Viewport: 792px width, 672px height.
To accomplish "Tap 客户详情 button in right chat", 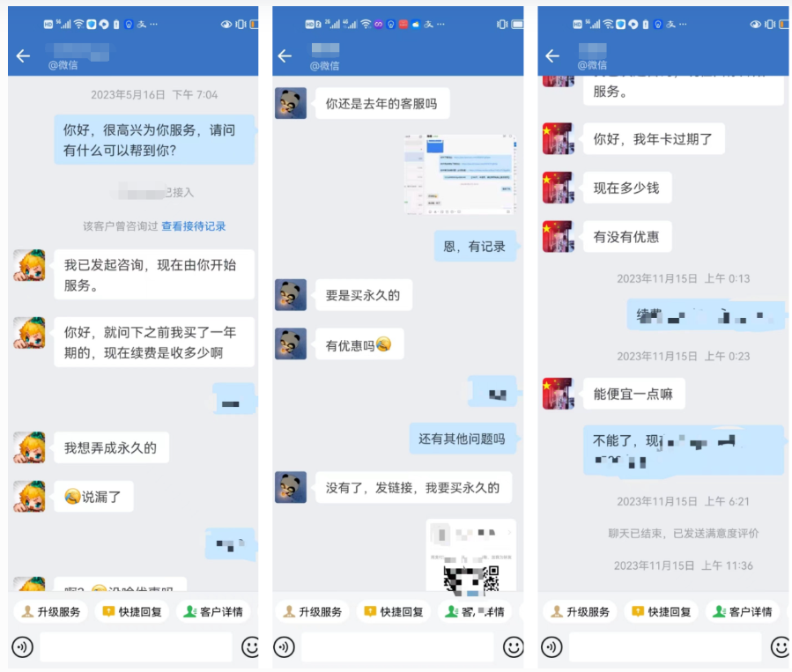I will [743, 611].
